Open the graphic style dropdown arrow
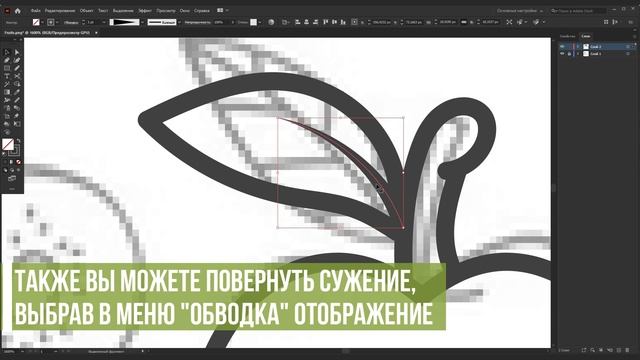Image resolution: width=640 pixels, height=360 pixels. (260, 22)
